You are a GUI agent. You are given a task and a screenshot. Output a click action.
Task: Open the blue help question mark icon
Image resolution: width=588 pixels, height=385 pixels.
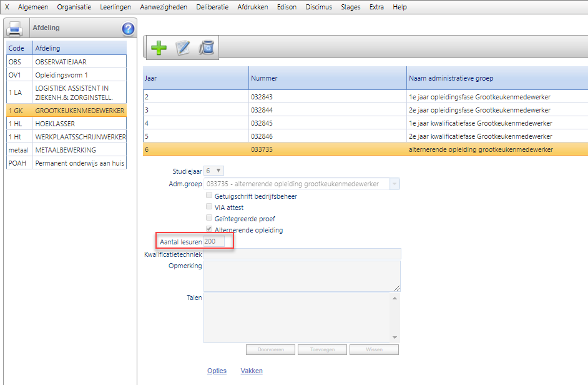(x=128, y=29)
